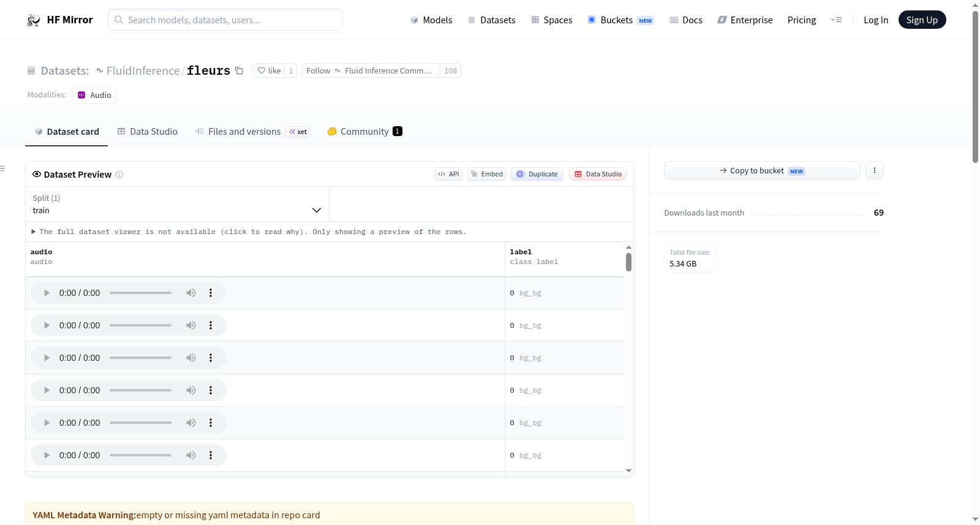Screen dimensions: 980x525
Task: Mute the first row audio player
Action: pyautogui.click(x=191, y=293)
